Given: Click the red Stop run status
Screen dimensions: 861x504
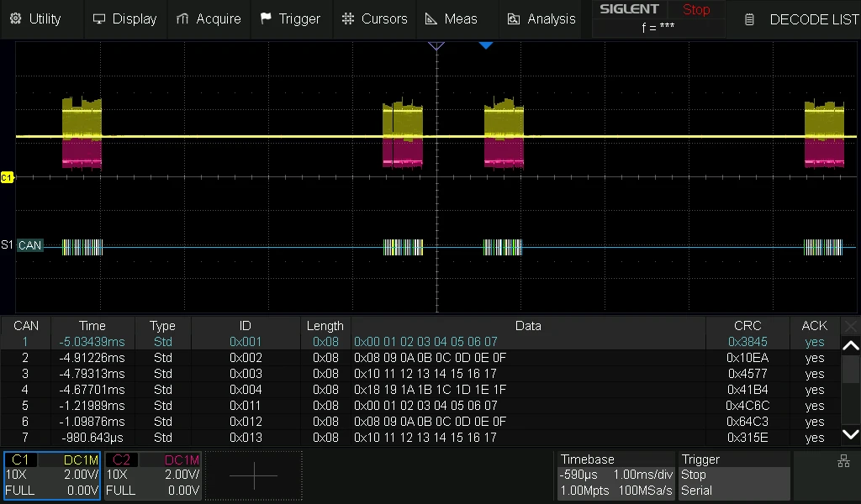Looking at the screenshot, I should click(696, 10).
